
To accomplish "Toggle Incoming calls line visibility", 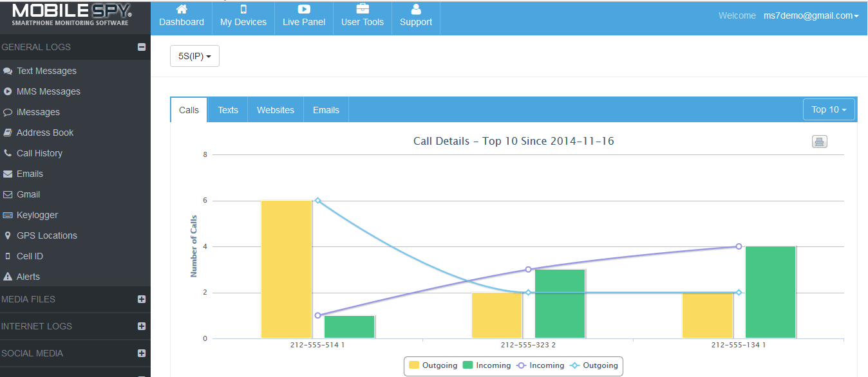I will 544,365.
